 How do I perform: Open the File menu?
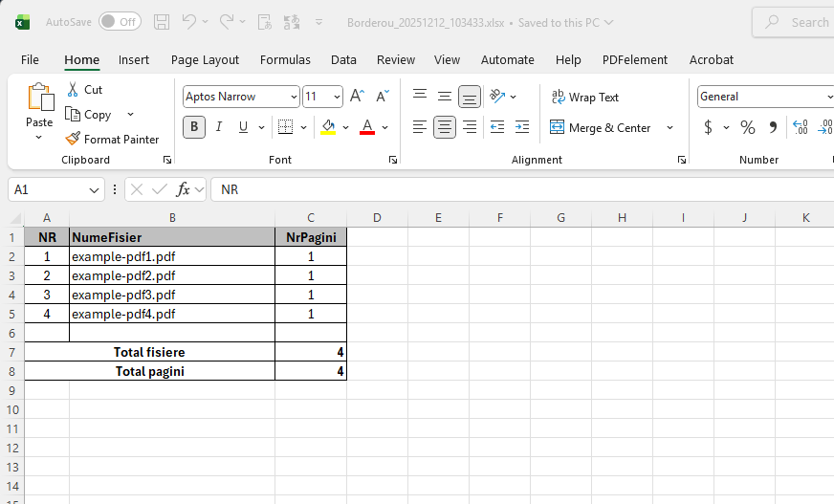click(30, 59)
